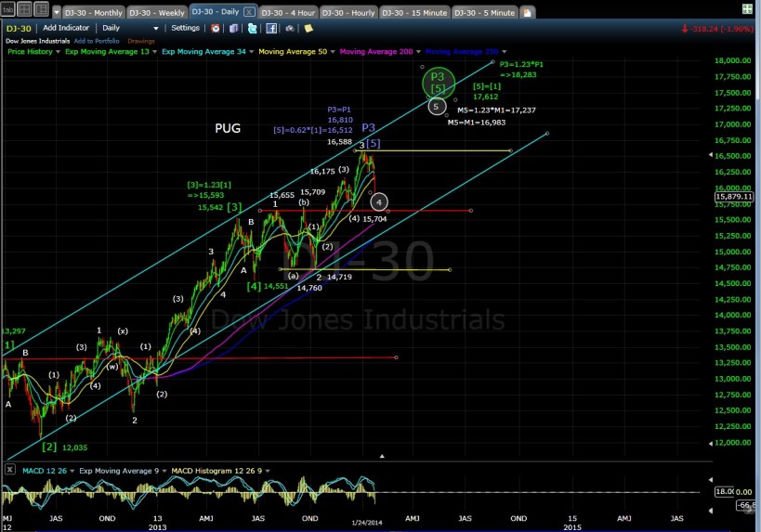Screen dimensions: 761x532
Task: Click the 1/24/2014 date label
Action: coord(367,523)
